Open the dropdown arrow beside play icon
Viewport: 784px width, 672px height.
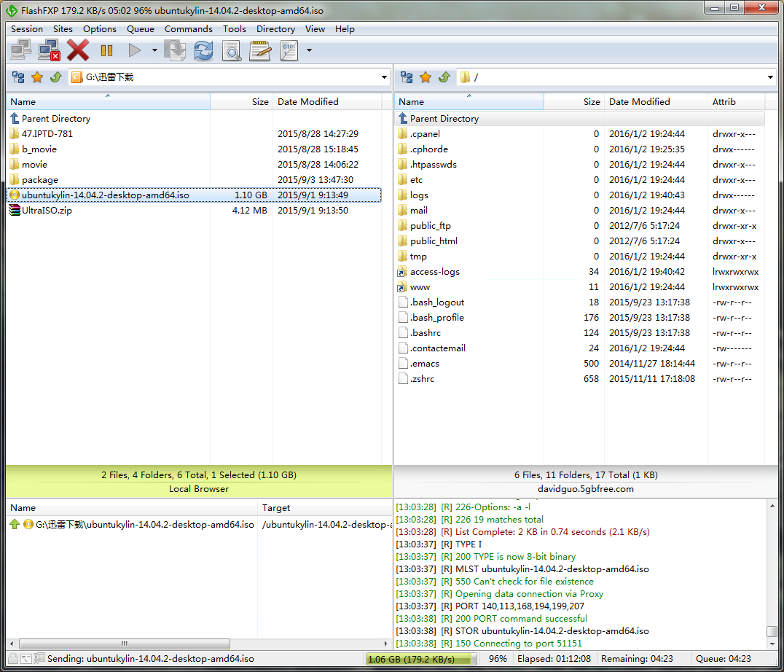(154, 50)
